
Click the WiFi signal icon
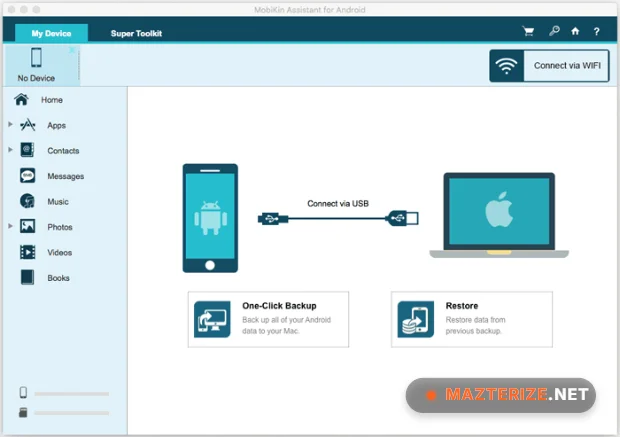(507, 66)
